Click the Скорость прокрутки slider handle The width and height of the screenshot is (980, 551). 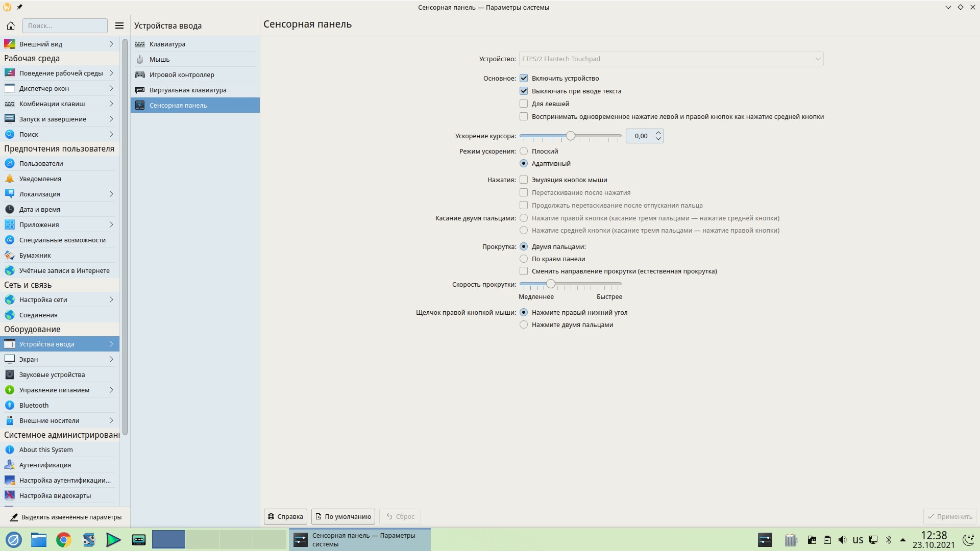(x=550, y=284)
